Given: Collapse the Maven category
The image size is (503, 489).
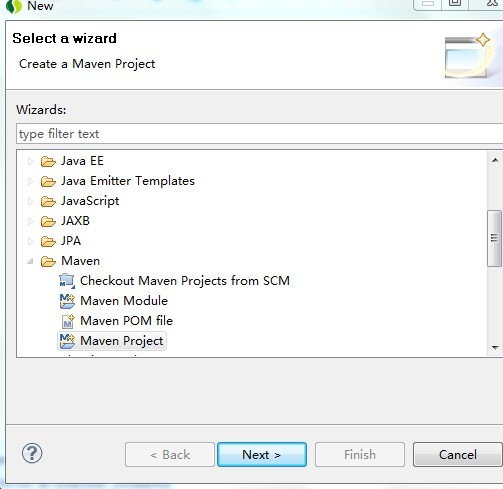Looking at the screenshot, I should (x=30, y=261).
